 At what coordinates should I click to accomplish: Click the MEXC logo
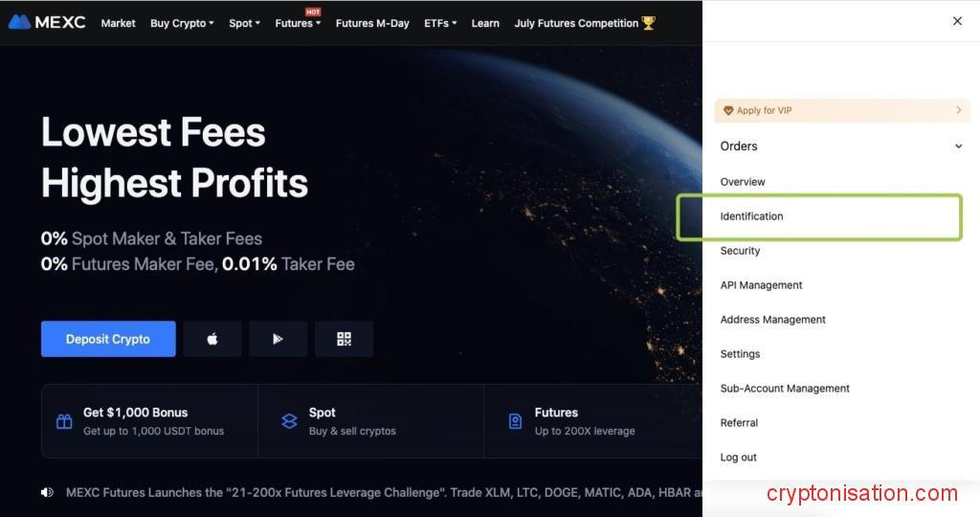point(47,22)
